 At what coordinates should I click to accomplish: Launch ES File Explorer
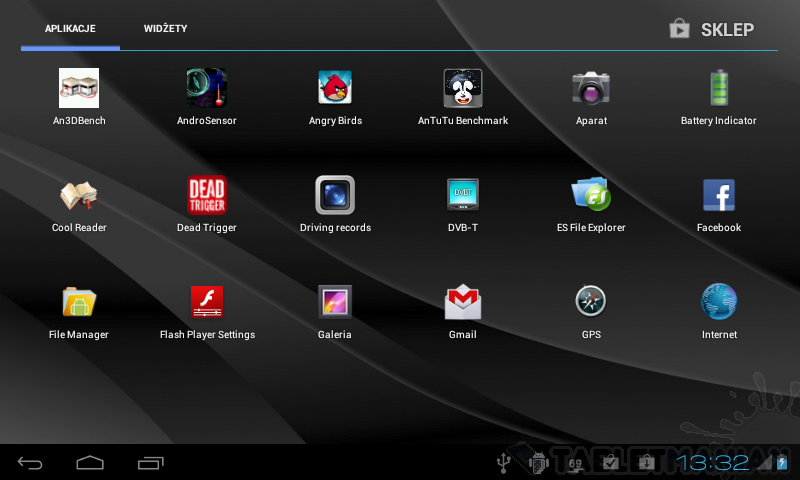click(x=591, y=194)
